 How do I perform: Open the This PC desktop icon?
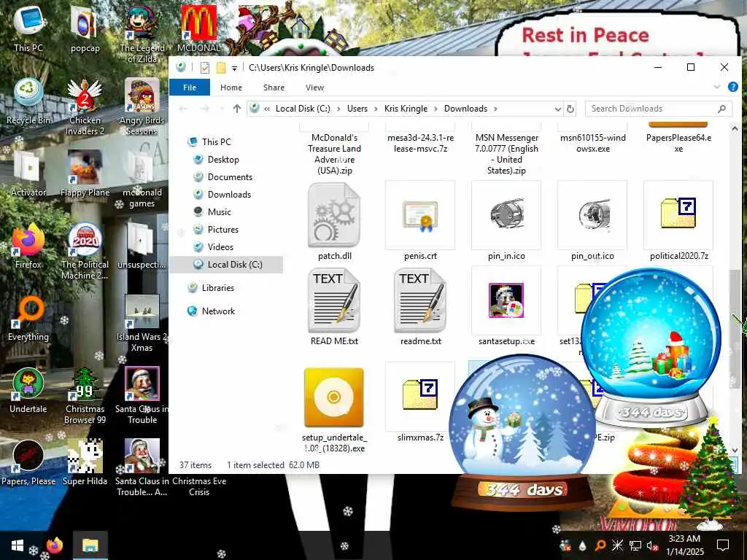tap(28, 28)
